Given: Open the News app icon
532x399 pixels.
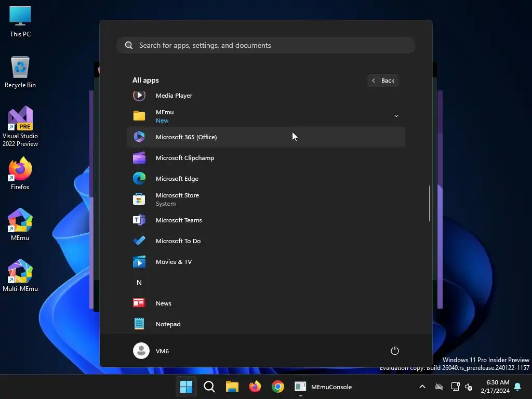Looking at the screenshot, I should click(x=139, y=303).
